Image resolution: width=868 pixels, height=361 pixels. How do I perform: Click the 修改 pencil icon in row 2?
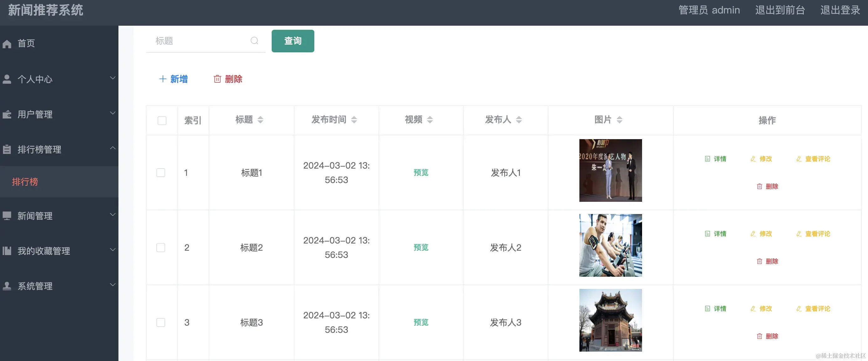[753, 233]
